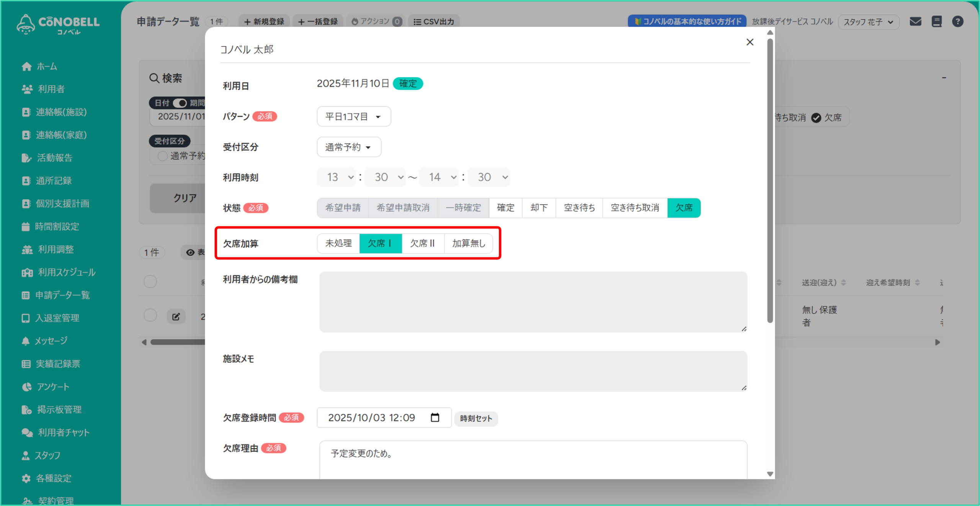This screenshot has width=980, height=506.
Task: Open the help question mark icon
Action: pos(957,21)
